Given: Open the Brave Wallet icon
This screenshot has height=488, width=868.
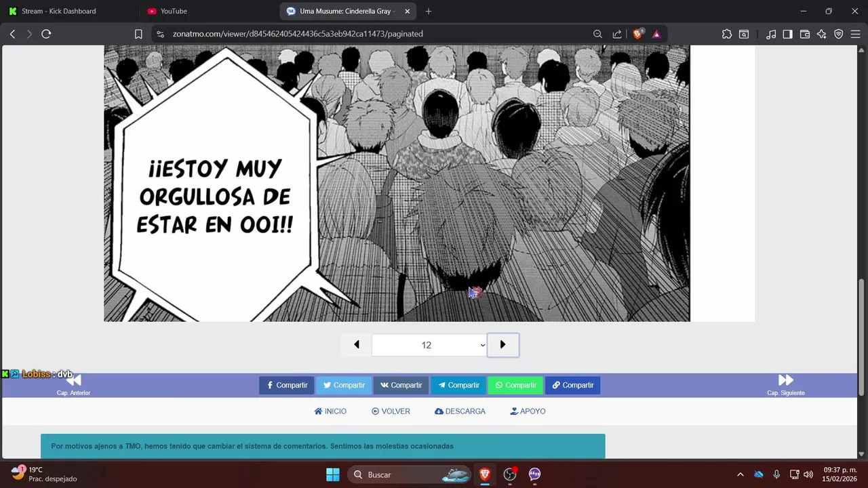Looking at the screenshot, I should (x=805, y=34).
